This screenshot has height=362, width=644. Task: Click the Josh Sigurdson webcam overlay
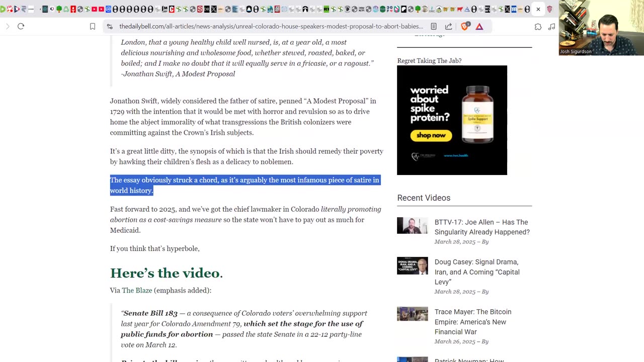(x=601, y=28)
